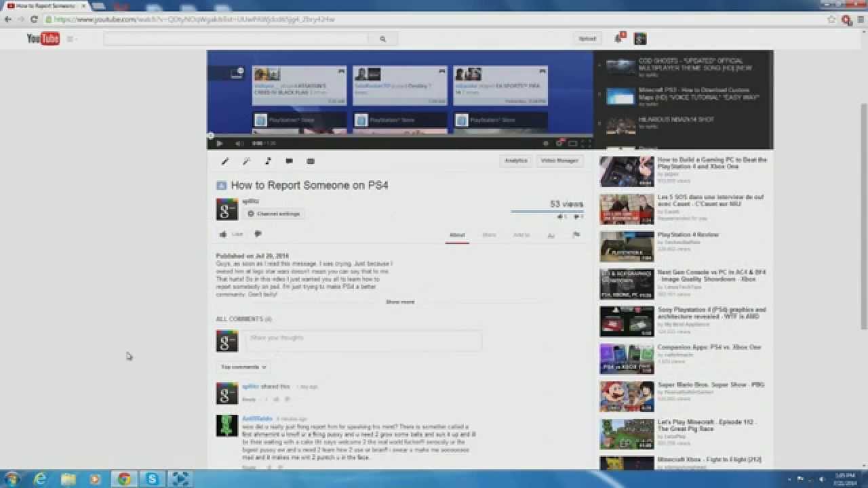Open the Top comments sort dropdown
This screenshot has width=868, height=488.
click(x=243, y=367)
